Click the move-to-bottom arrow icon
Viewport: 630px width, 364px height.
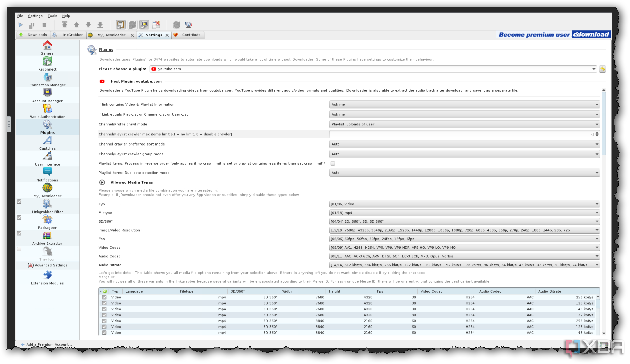[100, 25]
